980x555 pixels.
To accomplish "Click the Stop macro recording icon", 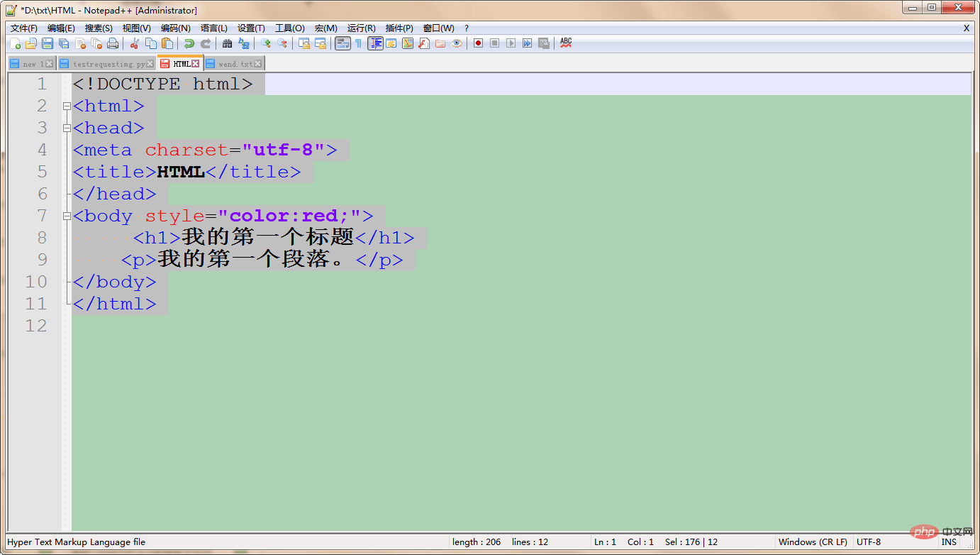I will tap(495, 43).
